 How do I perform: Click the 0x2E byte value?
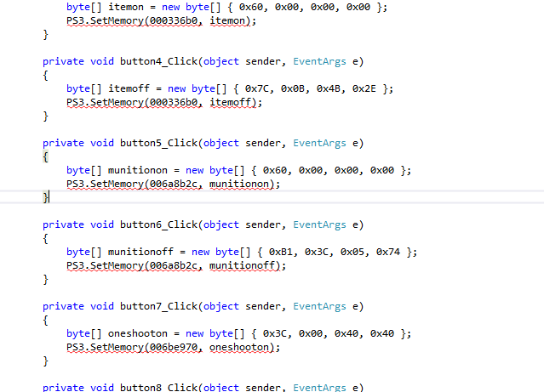(364, 88)
